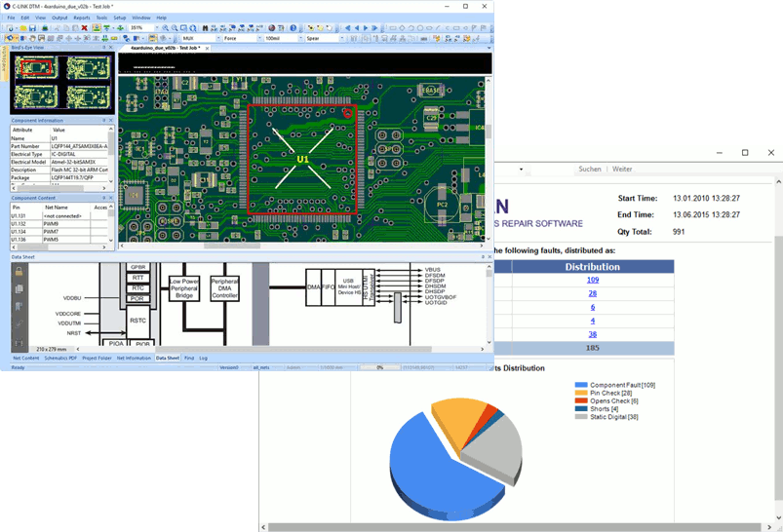
Task: Click the gray Static Digital legend swatch
Action: pyautogui.click(x=581, y=417)
